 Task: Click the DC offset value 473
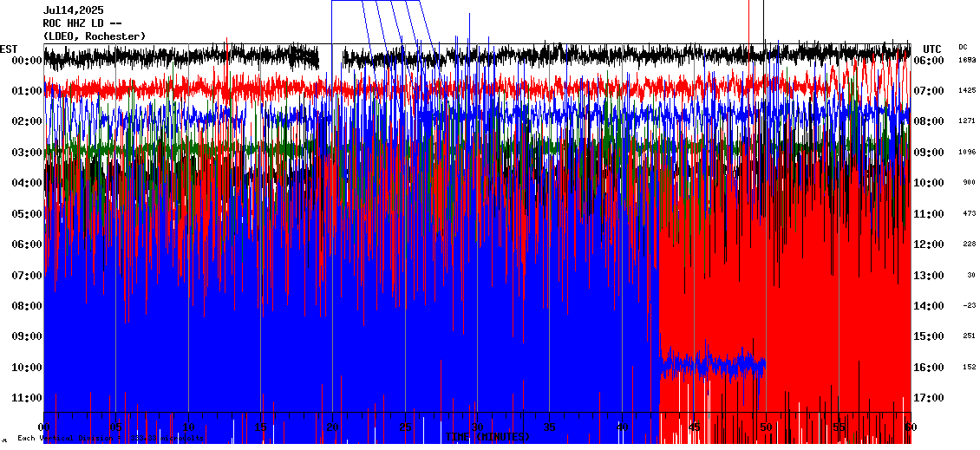(969, 213)
